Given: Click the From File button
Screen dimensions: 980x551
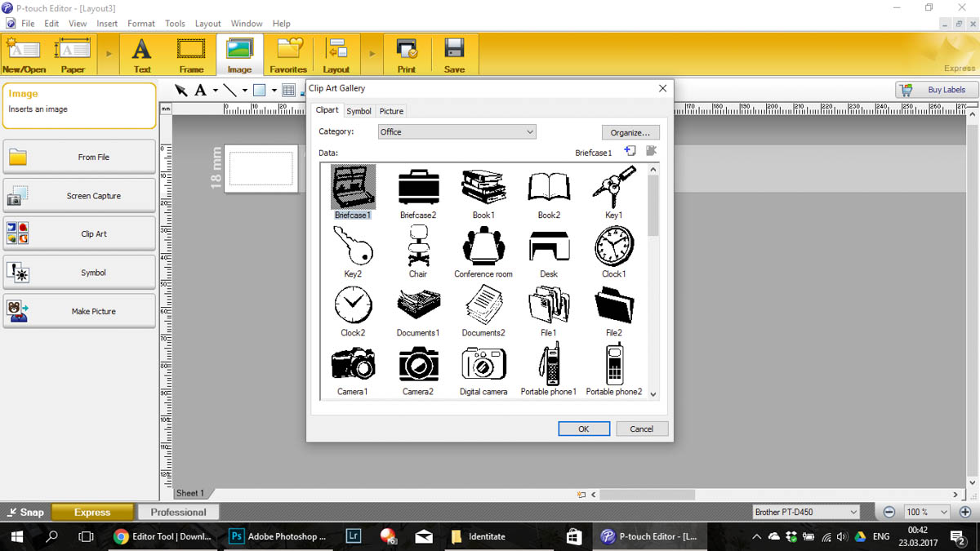Looking at the screenshot, I should [79, 157].
